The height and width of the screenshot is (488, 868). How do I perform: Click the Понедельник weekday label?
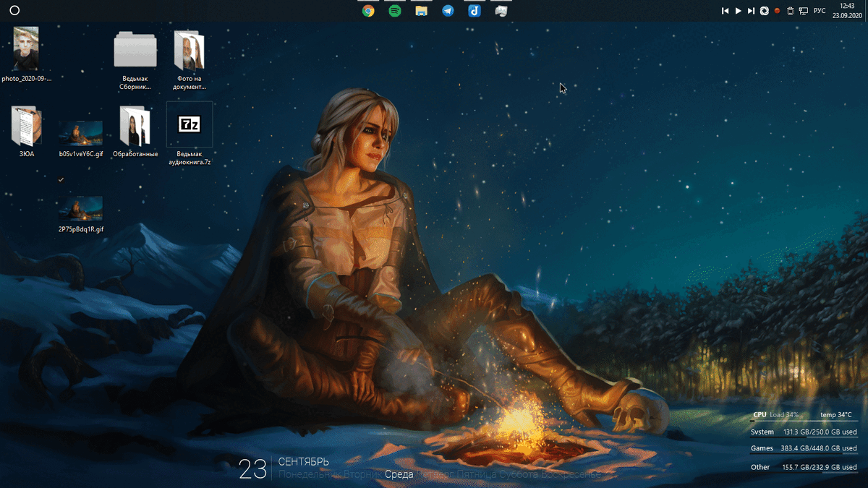[309, 474]
